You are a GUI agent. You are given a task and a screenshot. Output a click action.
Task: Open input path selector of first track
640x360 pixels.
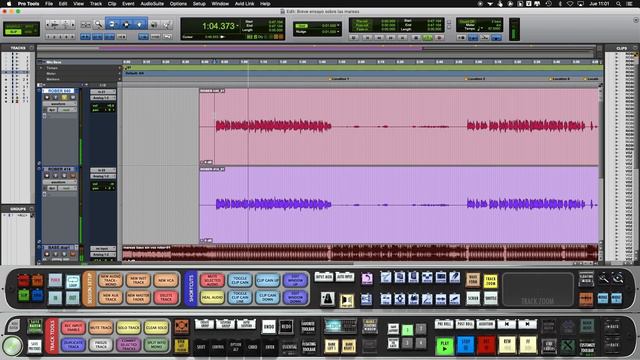(103, 92)
